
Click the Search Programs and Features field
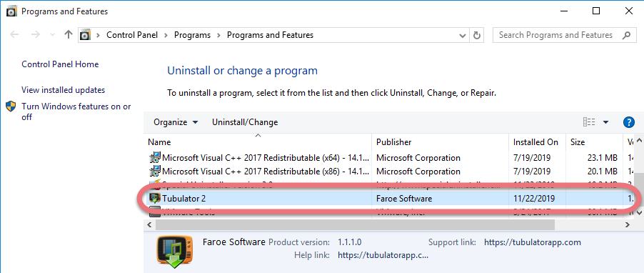tap(555, 35)
